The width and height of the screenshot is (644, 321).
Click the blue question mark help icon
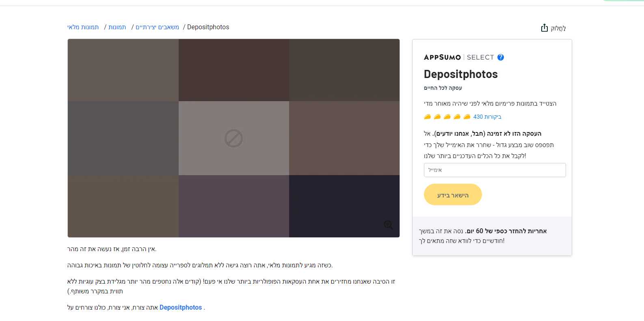tap(501, 57)
